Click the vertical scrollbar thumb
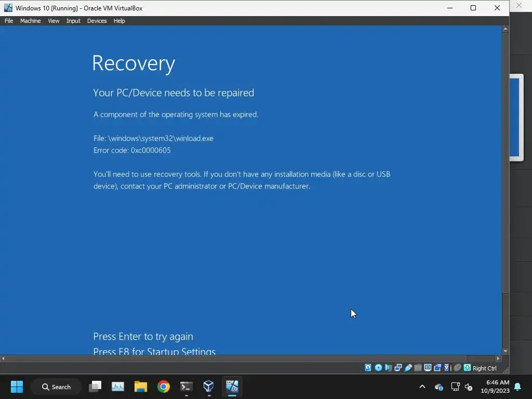 tap(506, 163)
